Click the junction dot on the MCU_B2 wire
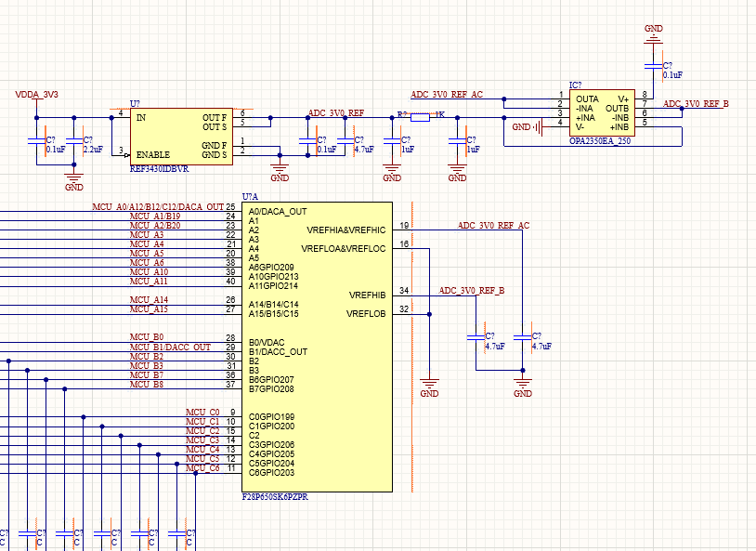This screenshot has height=551, width=756. click(8, 361)
